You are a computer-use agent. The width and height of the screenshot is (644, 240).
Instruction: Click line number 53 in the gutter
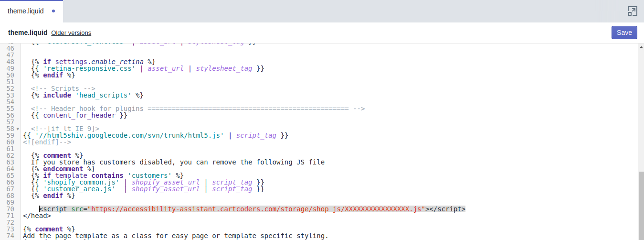[x=11, y=95]
